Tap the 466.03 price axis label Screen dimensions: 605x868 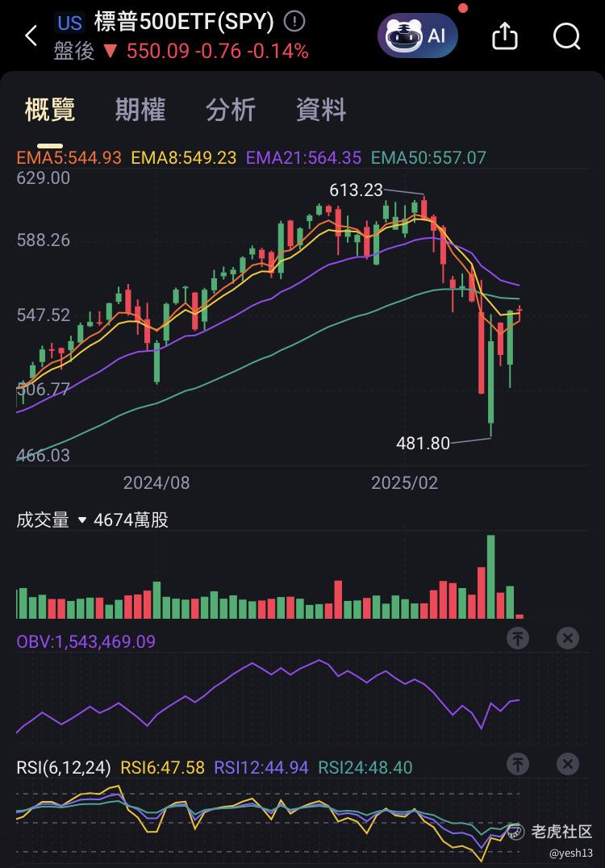pos(44,456)
